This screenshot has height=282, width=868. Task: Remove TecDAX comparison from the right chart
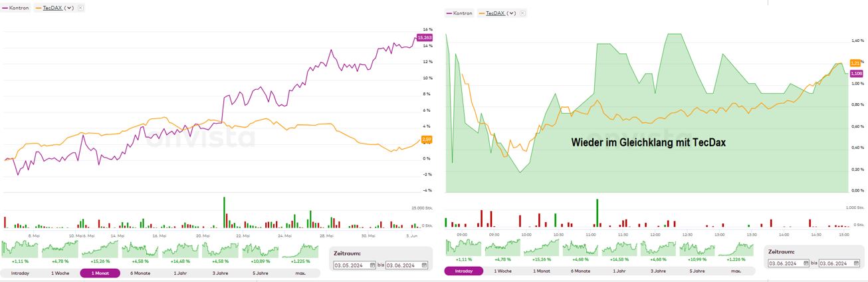point(522,13)
